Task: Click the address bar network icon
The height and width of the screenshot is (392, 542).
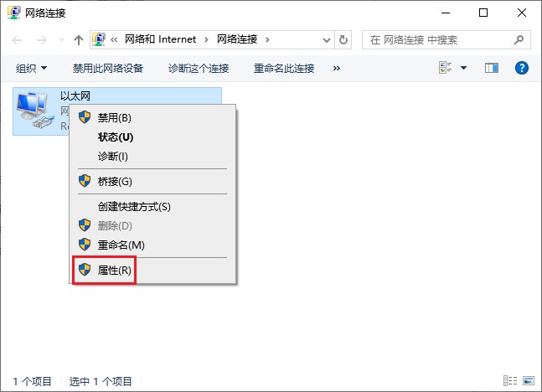Action: coord(99,39)
